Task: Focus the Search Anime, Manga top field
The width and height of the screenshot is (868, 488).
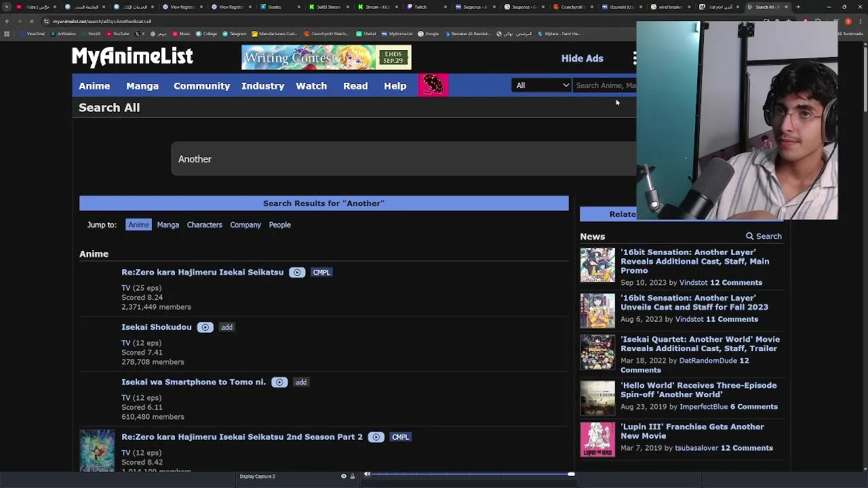Action: click(x=605, y=85)
